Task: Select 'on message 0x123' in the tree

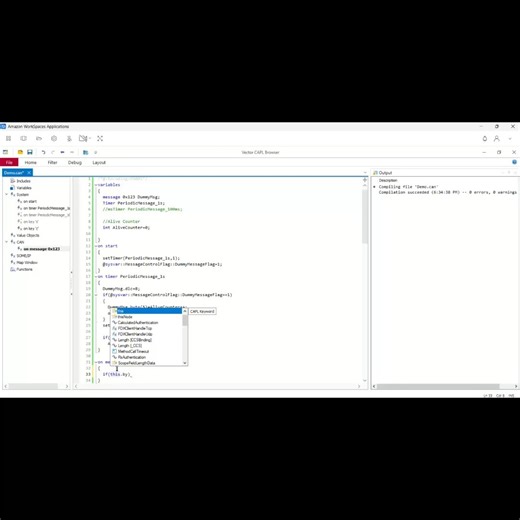Action: (41, 249)
